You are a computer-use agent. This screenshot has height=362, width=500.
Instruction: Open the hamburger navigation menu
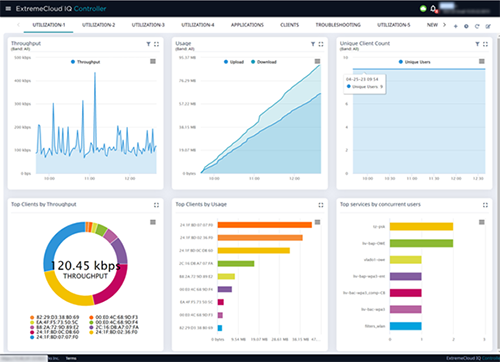point(8,9)
